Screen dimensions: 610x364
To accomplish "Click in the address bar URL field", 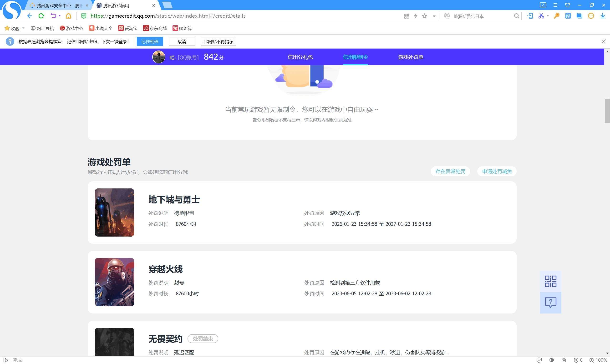I will click(x=245, y=16).
